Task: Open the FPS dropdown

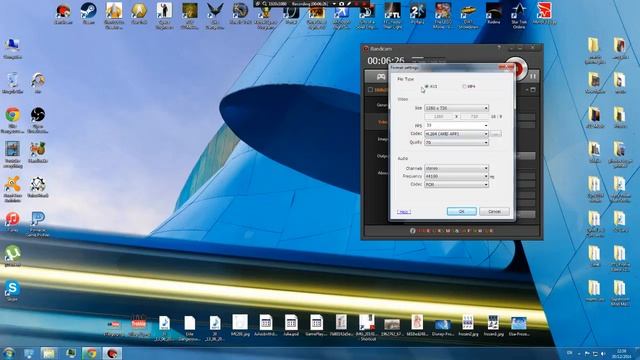Action: (x=456, y=125)
